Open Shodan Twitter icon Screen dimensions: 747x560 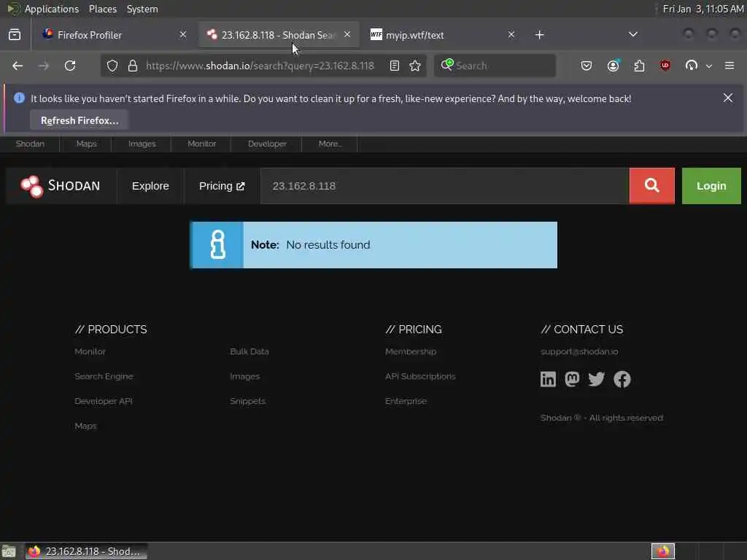[597, 379]
